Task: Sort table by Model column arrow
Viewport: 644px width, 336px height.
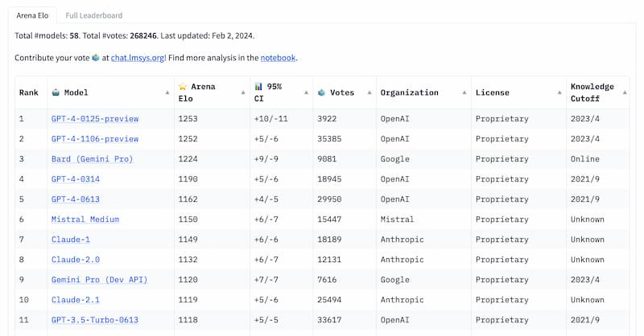Action: [x=167, y=92]
